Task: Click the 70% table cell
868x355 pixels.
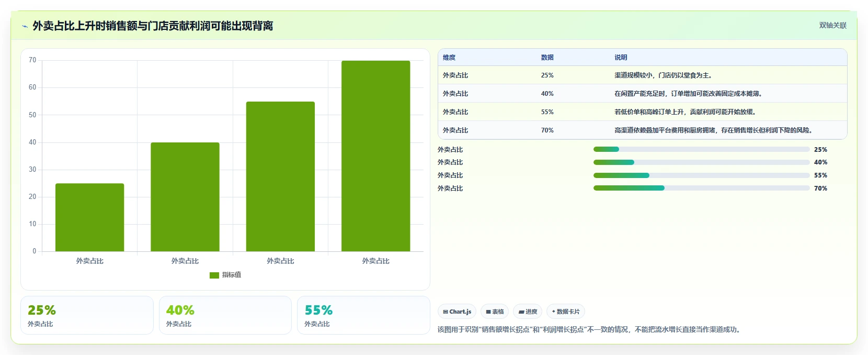Action: click(x=547, y=130)
